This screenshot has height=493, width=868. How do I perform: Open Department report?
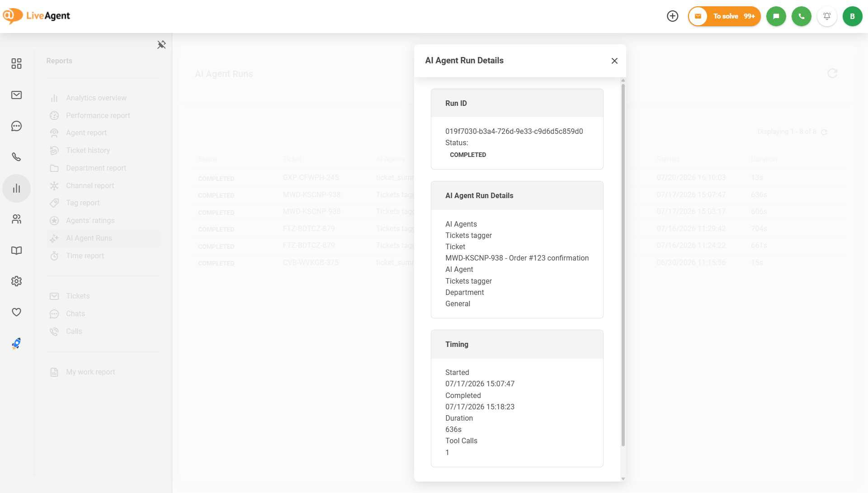104,168
